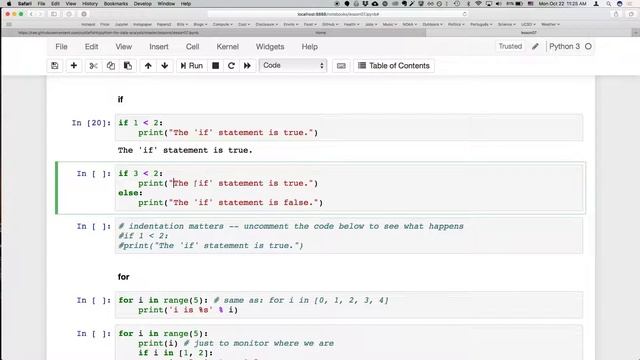Image resolution: width=640 pixels, height=360 pixels.
Task: Click the 'else:' line in the active cell
Action: click(130, 193)
